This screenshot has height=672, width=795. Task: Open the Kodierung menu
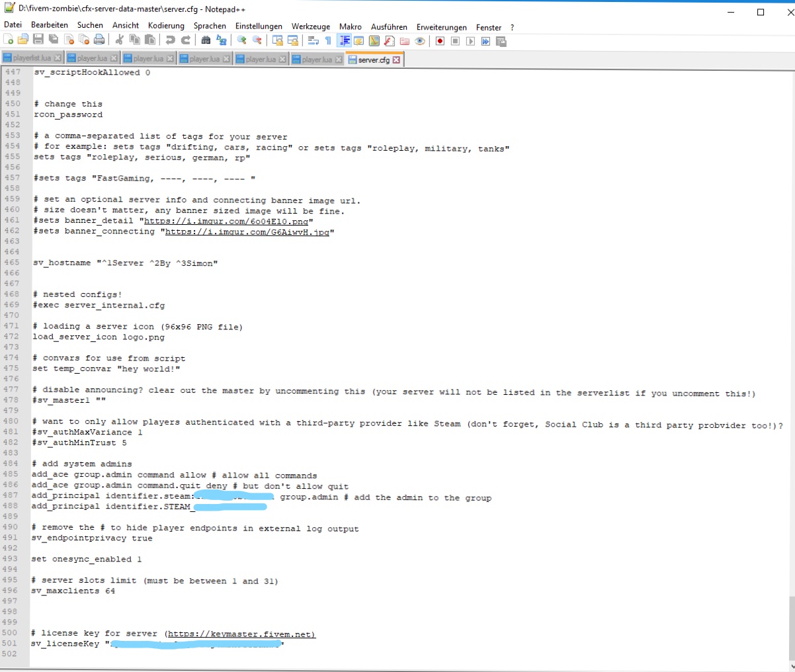point(166,26)
